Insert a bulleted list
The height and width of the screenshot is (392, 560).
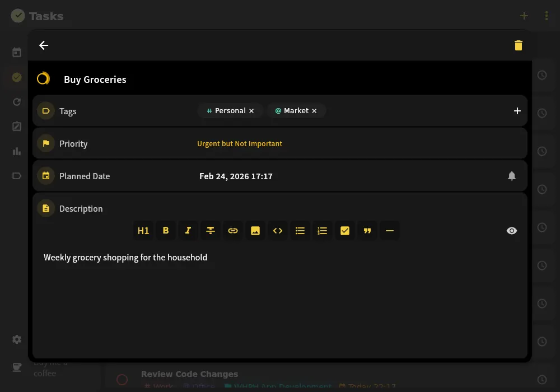point(300,231)
